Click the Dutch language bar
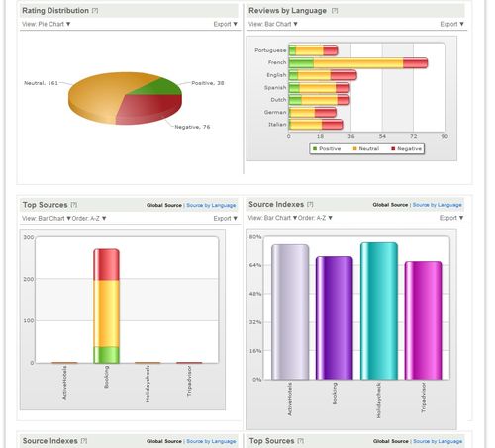 [319, 100]
